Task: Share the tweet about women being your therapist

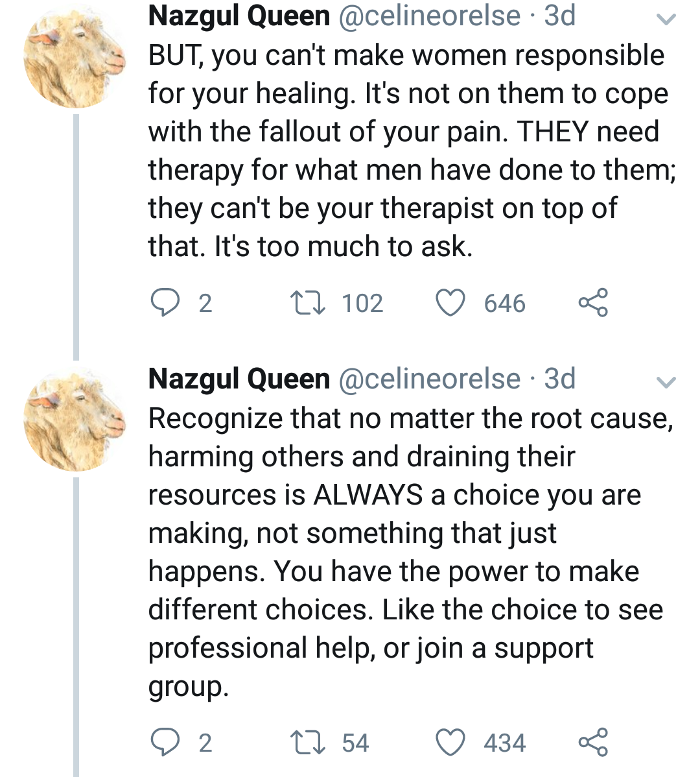Action: click(593, 303)
